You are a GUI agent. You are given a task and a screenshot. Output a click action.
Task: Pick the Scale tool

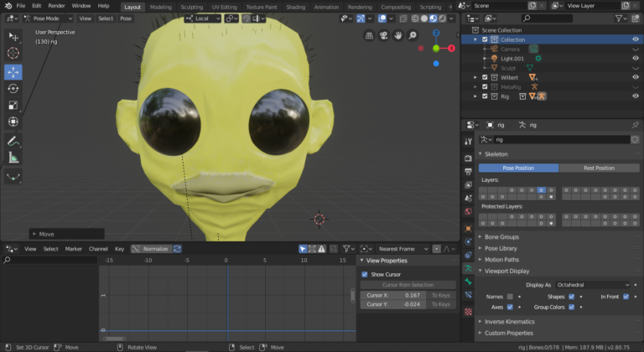coord(13,106)
